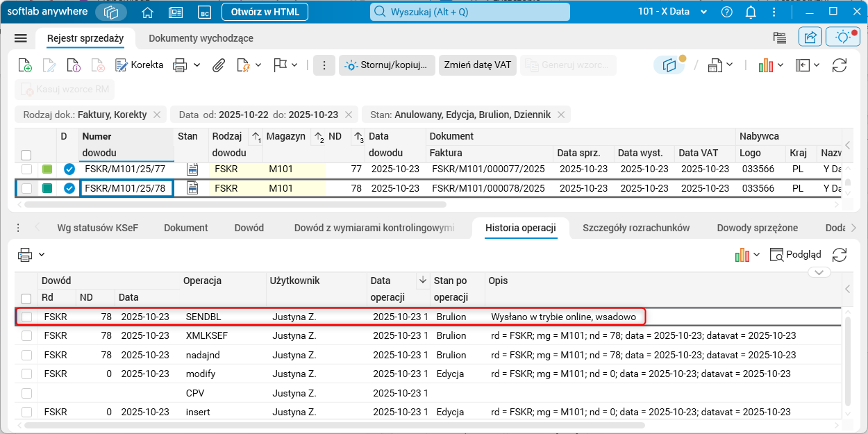Click the flag icon in main toolbar
Viewport: 868px width, 434px height.
click(280, 65)
